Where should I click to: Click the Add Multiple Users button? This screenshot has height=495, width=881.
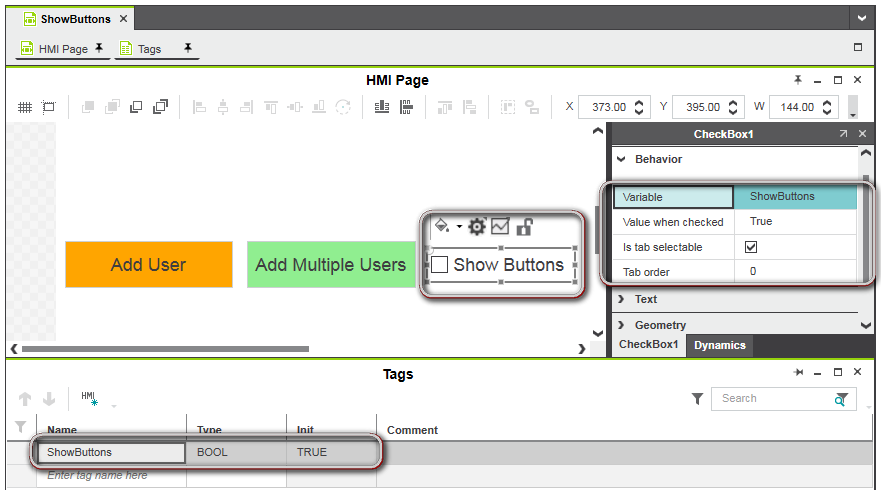tap(330, 265)
